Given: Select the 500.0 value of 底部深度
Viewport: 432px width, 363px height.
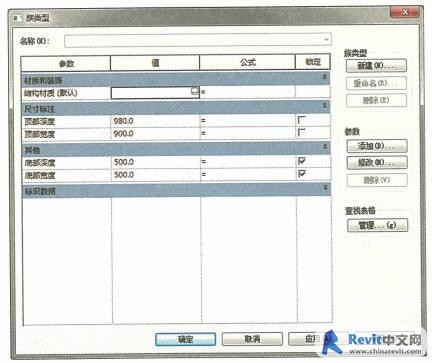Looking at the screenshot, I should click(x=124, y=162).
